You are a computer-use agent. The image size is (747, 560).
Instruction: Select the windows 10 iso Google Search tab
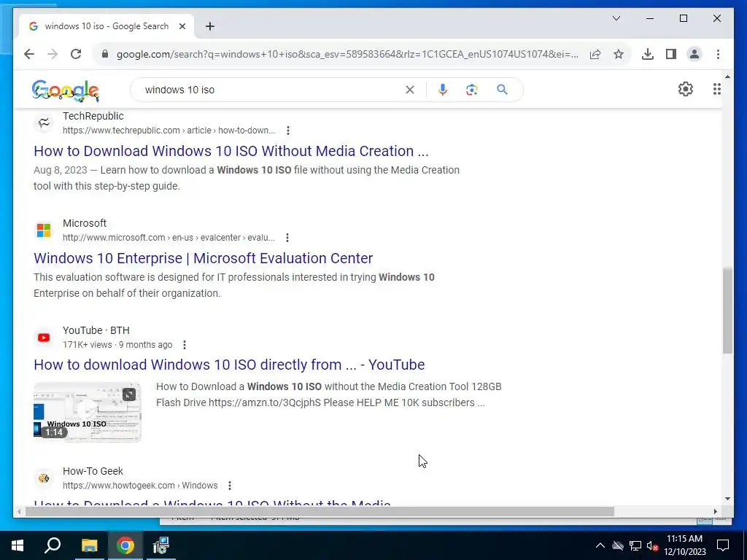107,26
